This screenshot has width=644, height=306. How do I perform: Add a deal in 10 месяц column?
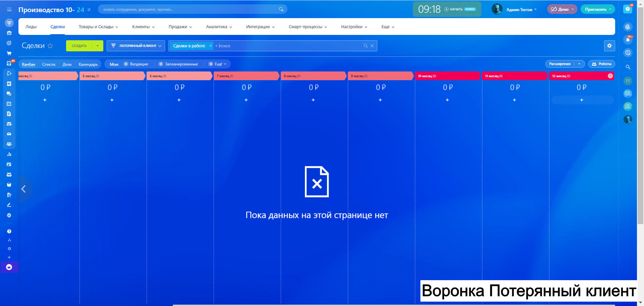447,100
